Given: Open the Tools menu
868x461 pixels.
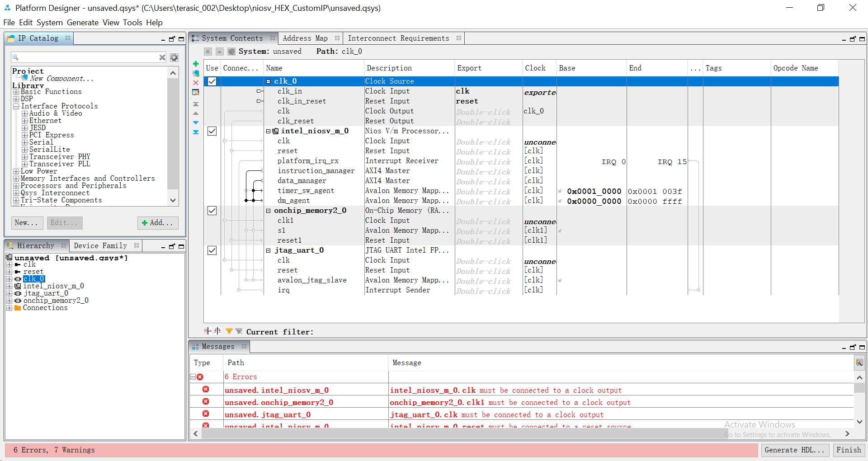Looking at the screenshot, I should tap(132, 23).
